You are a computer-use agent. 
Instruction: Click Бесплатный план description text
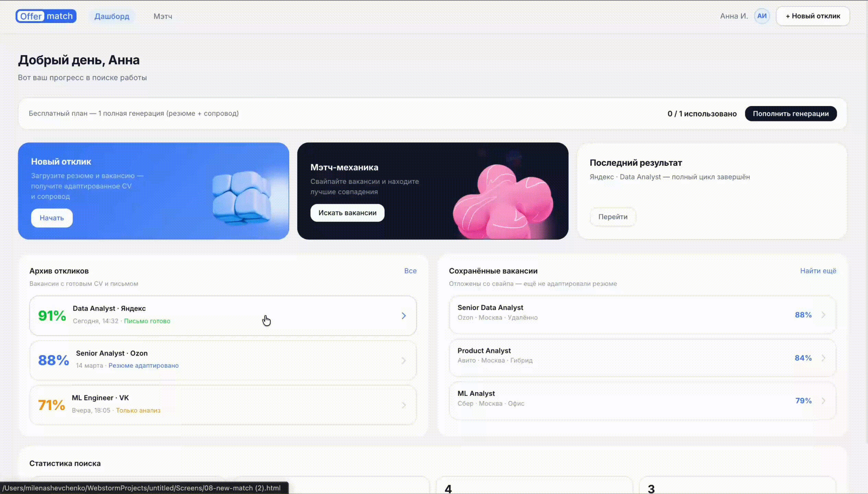click(134, 113)
